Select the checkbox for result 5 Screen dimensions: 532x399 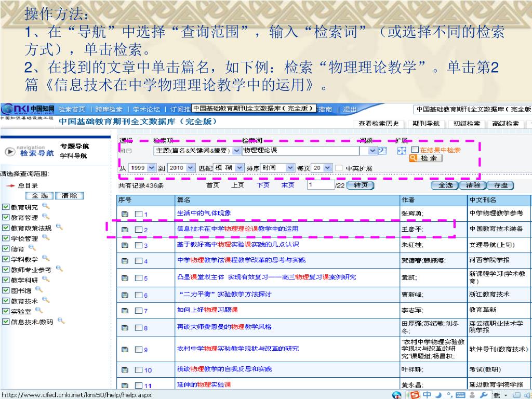[x=138, y=278]
